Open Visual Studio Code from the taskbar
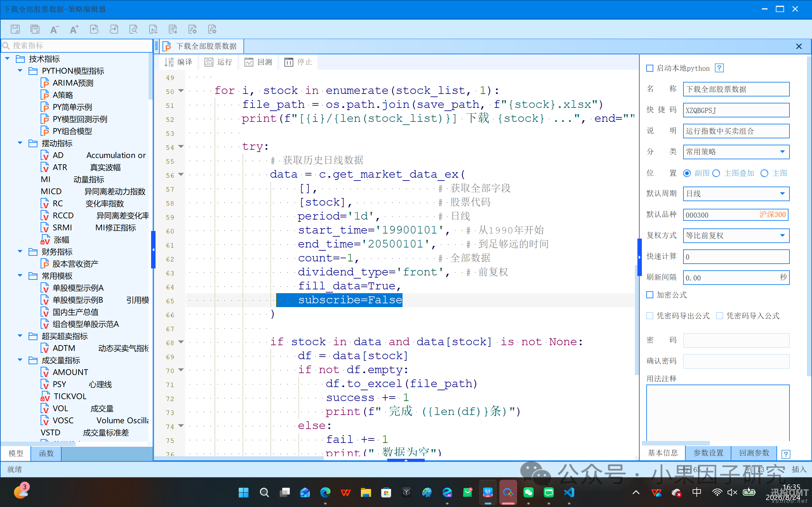Viewport: 812px width, 507px height. pyautogui.click(x=569, y=492)
